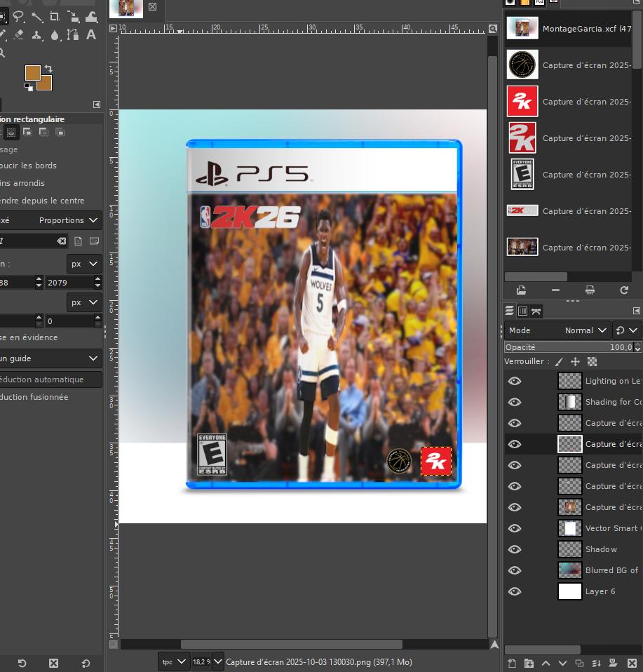Screen dimensions: 643x672
Task: Select the Free Select lasso tool
Action: point(18,17)
